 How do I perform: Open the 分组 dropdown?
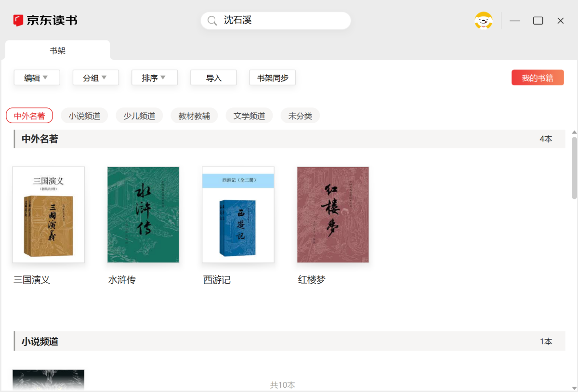coord(95,78)
